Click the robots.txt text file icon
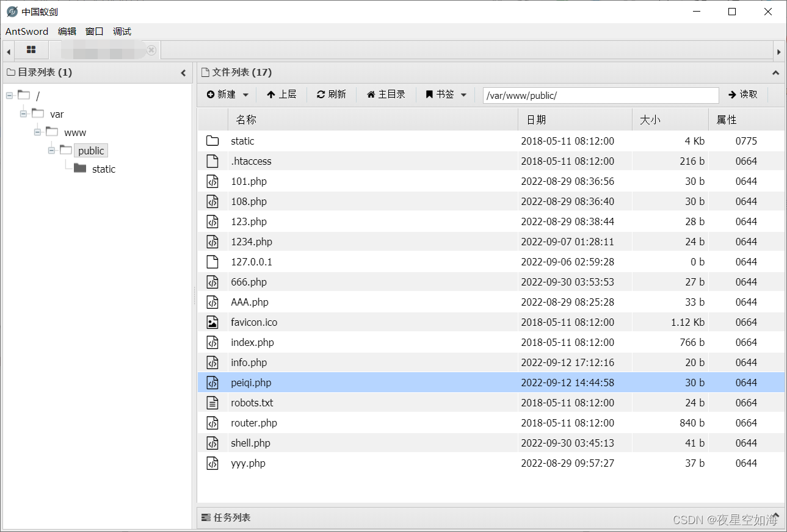787x532 pixels. coord(212,403)
